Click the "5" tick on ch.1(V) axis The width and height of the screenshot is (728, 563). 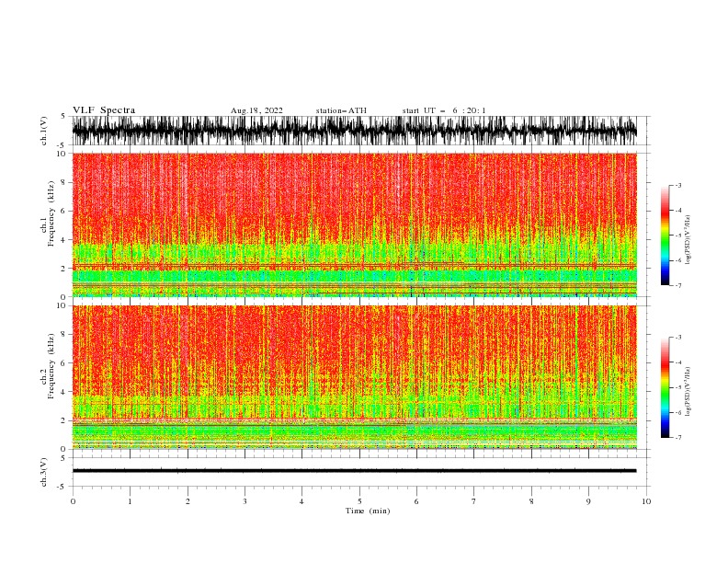[x=63, y=116]
